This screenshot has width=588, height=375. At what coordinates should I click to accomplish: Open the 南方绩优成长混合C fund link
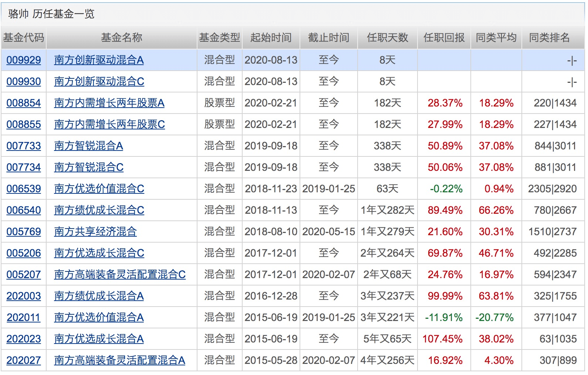click(99, 210)
